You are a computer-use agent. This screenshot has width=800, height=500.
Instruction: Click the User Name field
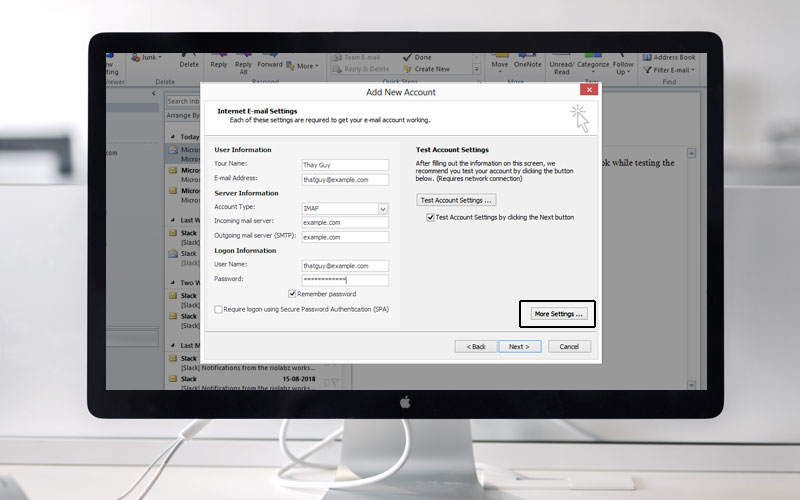point(345,266)
